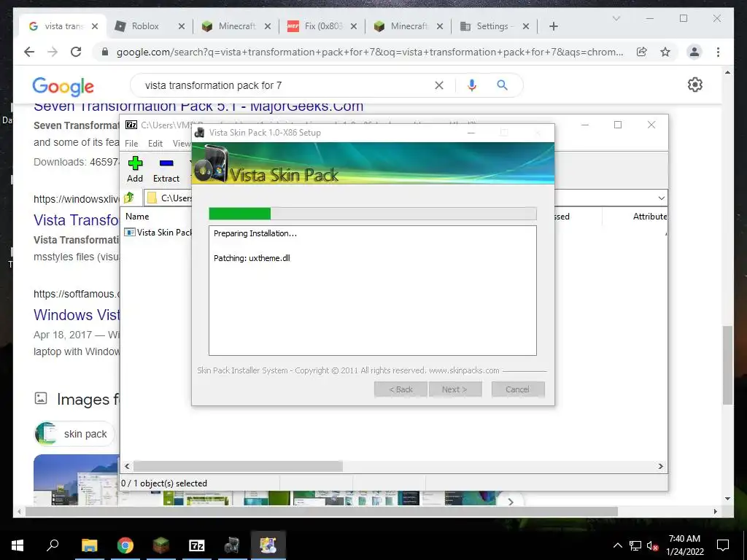Start Google voice search
The image size is (747, 560).
pyautogui.click(x=472, y=85)
